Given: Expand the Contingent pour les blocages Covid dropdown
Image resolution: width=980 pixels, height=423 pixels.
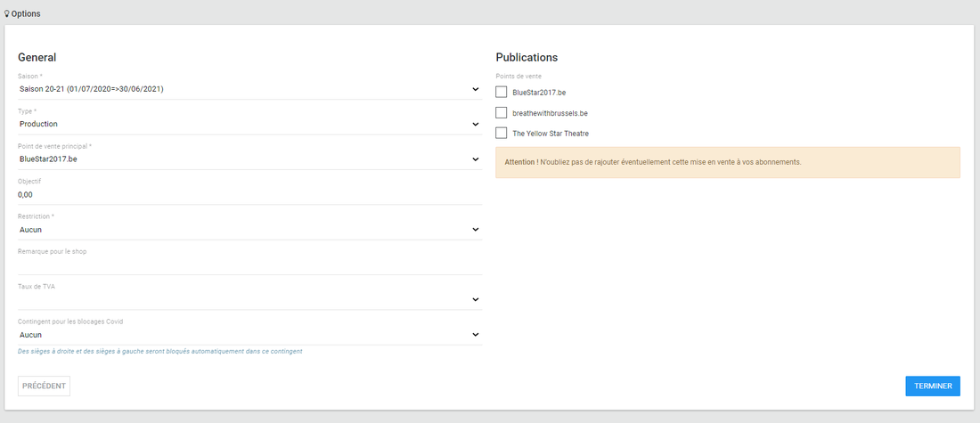Looking at the screenshot, I should tap(249, 335).
